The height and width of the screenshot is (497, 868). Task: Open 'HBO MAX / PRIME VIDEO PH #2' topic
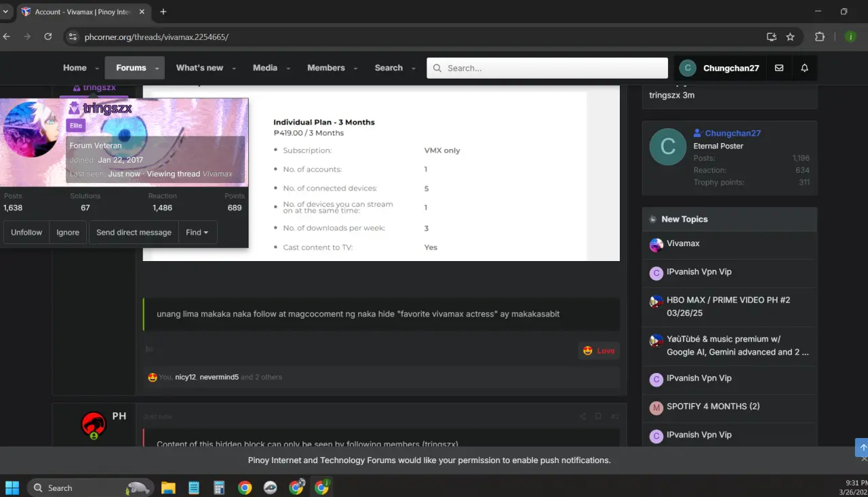coord(728,306)
